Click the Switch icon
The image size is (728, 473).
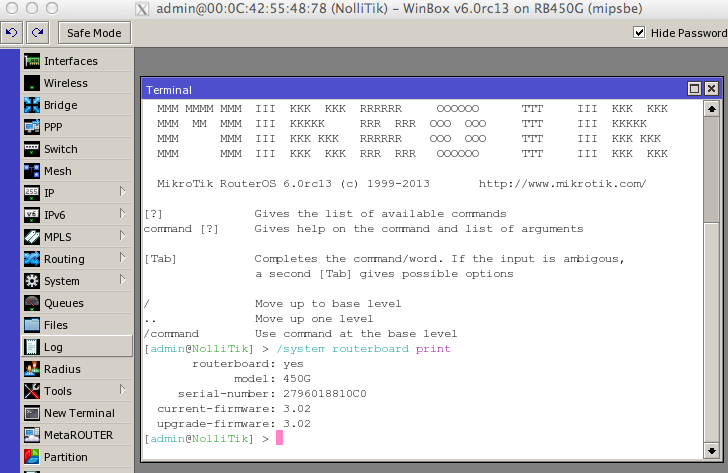coord(32,149)
